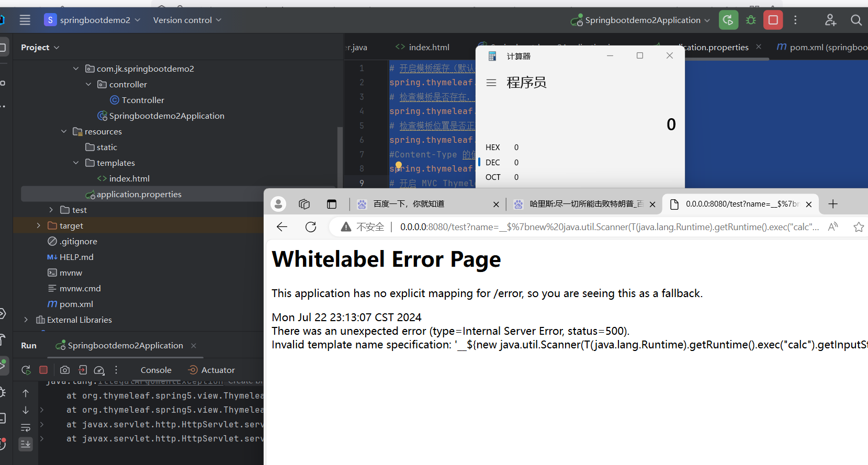Image resolution: width=868 pixels, height=465 pixels.
Task: Refresh the browser page
Action: [x=311, y=226]
